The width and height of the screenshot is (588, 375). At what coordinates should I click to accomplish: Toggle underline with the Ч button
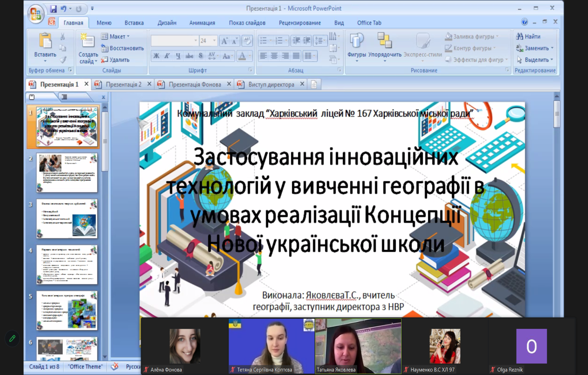pyautogui.click(x=178, y=56)
